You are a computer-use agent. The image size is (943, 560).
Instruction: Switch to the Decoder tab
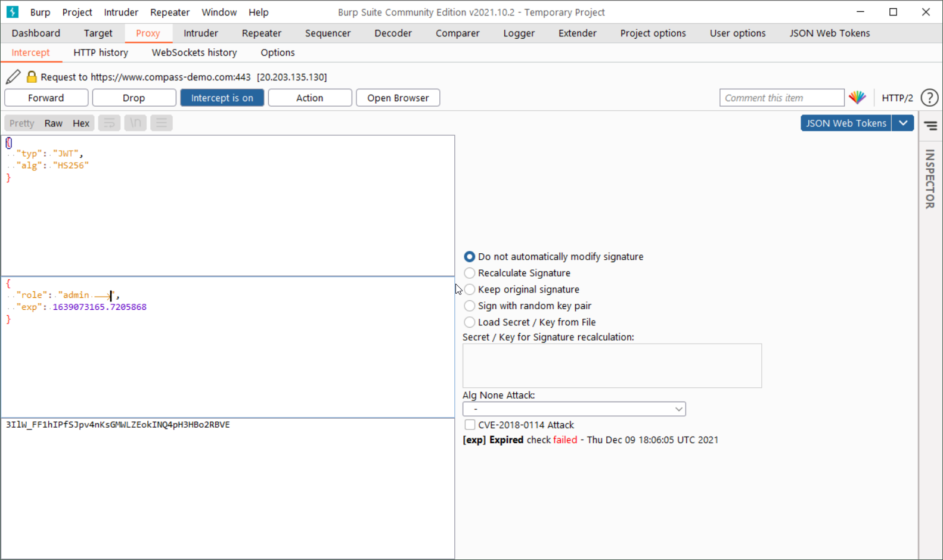(x=393, y=33)
